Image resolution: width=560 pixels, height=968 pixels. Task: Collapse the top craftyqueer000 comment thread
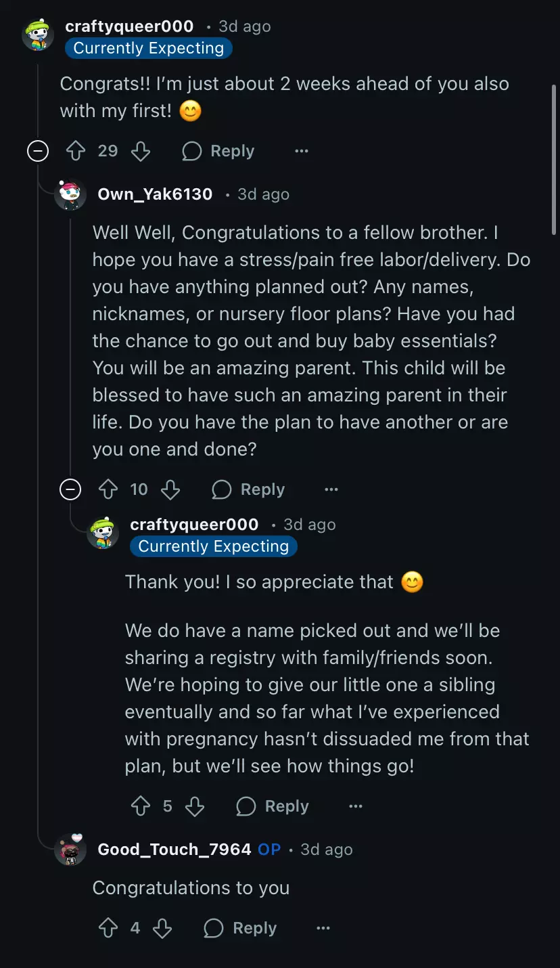[x=38, y=151]
